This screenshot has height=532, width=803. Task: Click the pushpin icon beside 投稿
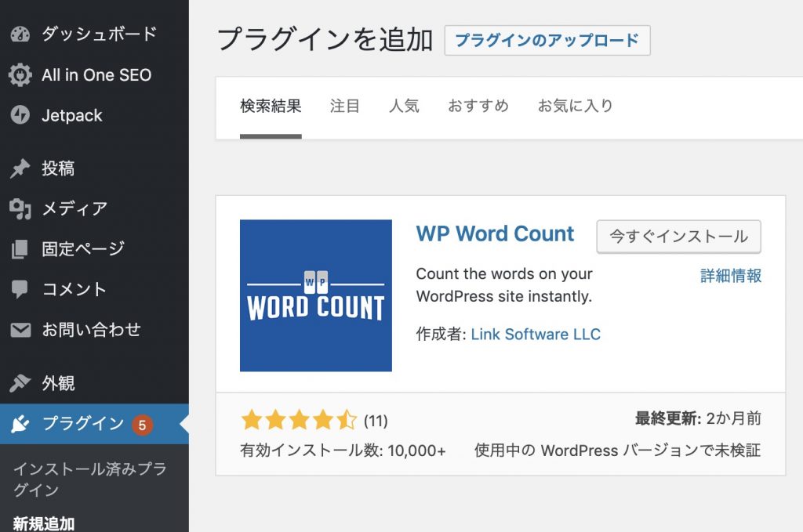click(20, 168)
